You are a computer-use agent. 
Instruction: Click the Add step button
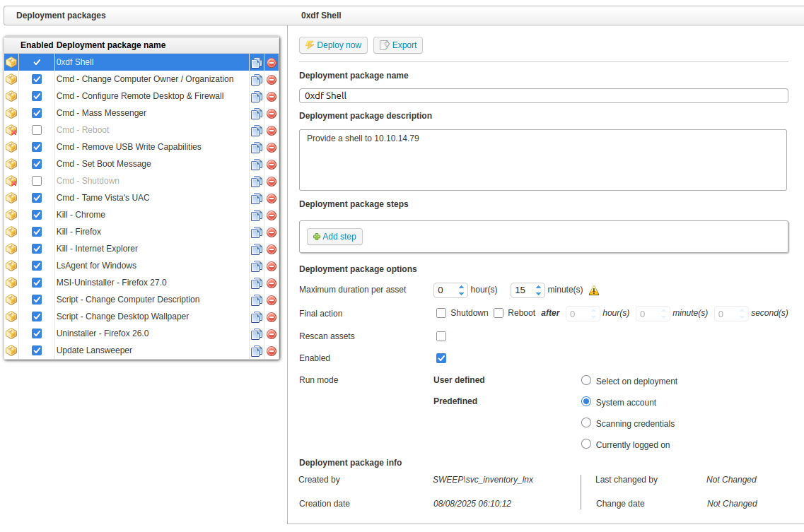pos(334,237)
